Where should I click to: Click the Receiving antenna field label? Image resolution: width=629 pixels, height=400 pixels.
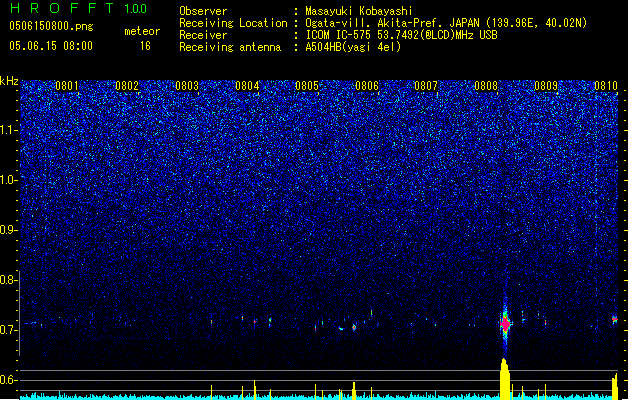pyautogui.click(x=230, y=47)
